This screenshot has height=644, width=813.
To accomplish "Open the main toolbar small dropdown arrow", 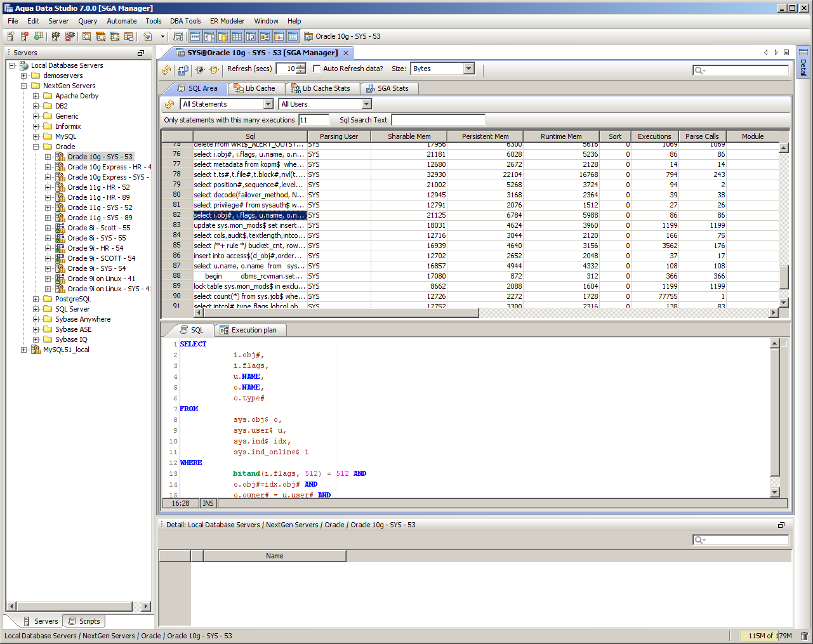I will tap(162, 36).
